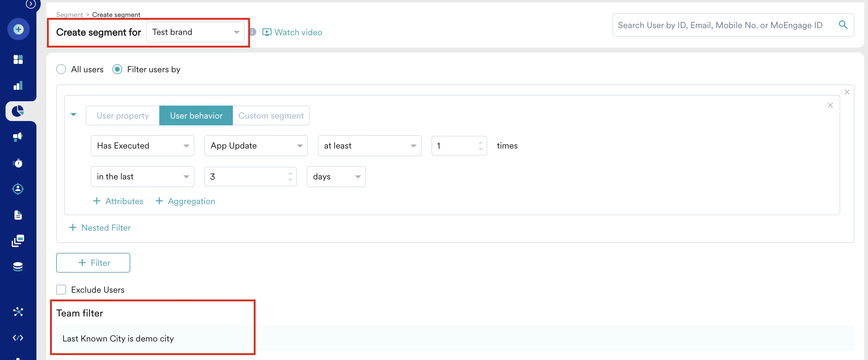Switch to the Custom segment tab
The image size is (868, 360).
271,115
